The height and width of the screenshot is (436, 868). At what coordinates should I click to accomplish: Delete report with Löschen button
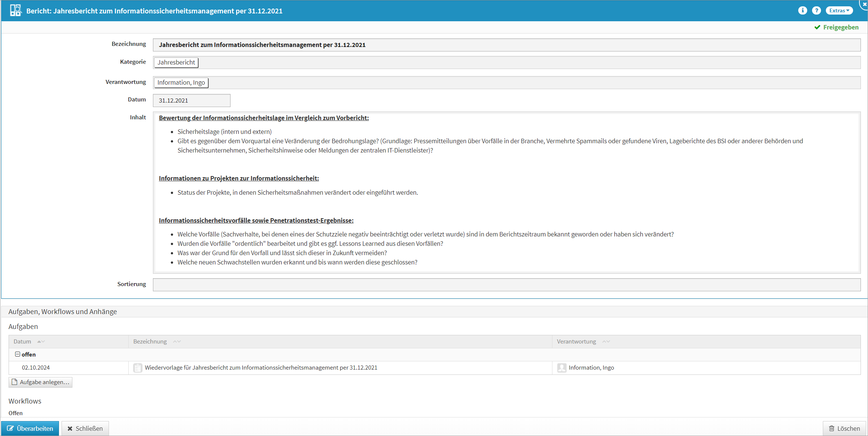point(844,428)
